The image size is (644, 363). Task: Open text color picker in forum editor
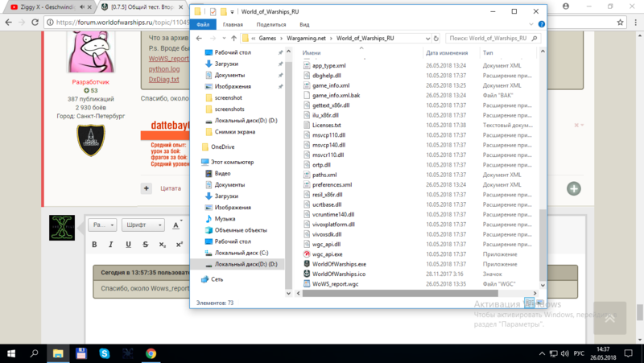click(177, 225)
